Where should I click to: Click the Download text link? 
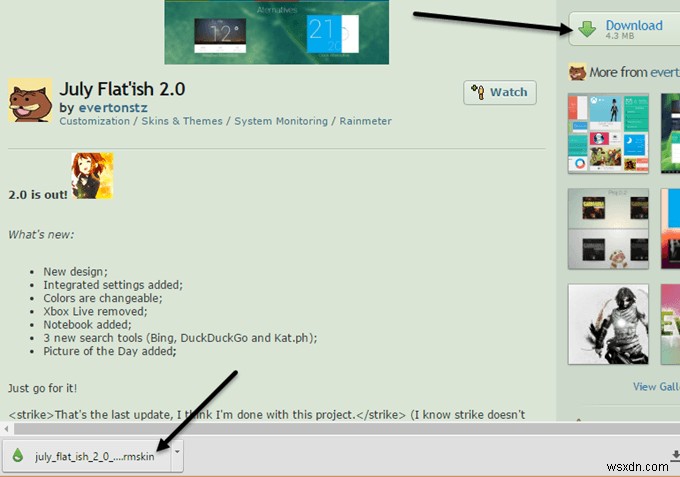point(634,25)
